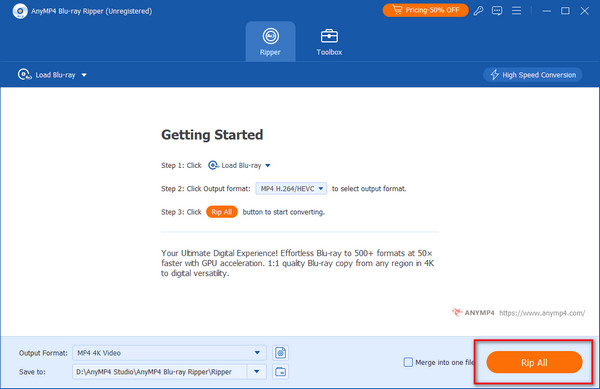Open the feedback chat icon
Image resolution: width=600 pixels, height=389 pixels.
497,11
